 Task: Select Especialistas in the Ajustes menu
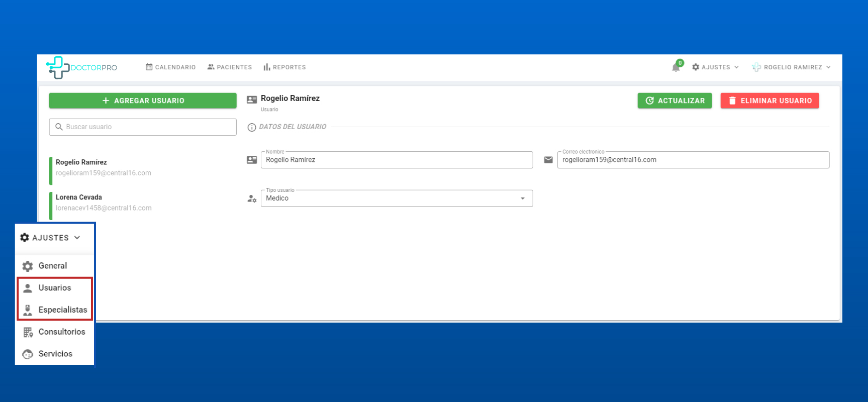tap(62, 310)
